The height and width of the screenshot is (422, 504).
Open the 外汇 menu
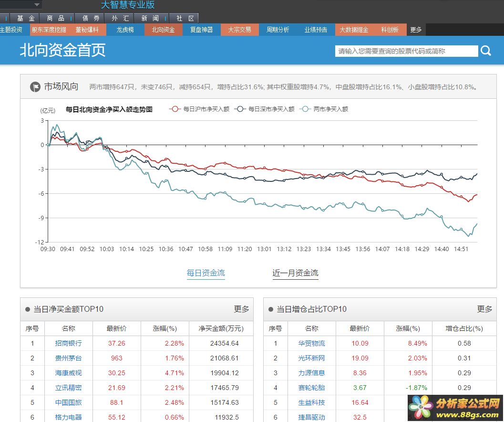120,18
